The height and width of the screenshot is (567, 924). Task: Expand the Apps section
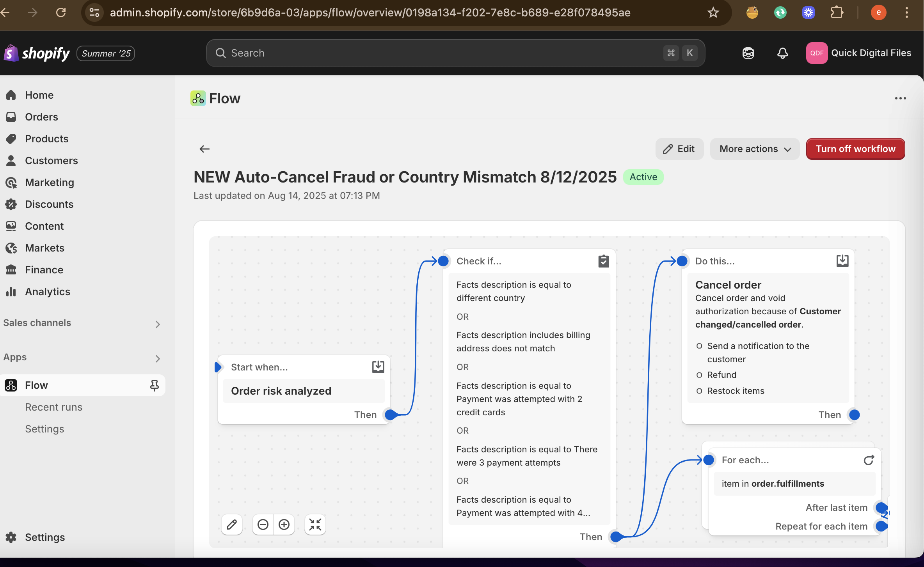158,358
